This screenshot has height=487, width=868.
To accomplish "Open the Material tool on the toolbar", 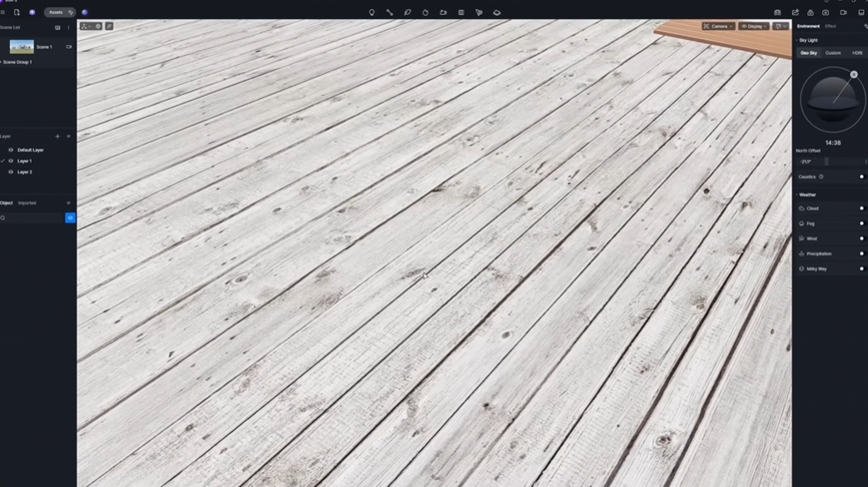I will pyautogui.click(x=461, y=12).
